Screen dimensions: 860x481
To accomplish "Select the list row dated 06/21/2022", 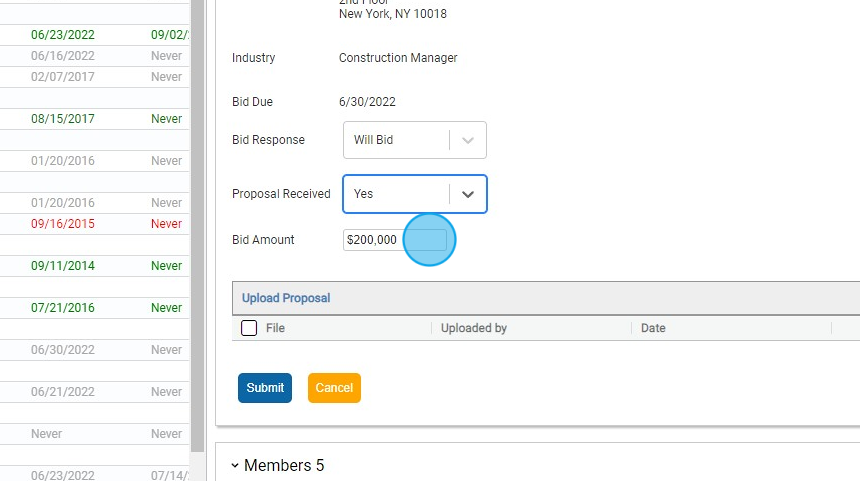I will (63, 392).
